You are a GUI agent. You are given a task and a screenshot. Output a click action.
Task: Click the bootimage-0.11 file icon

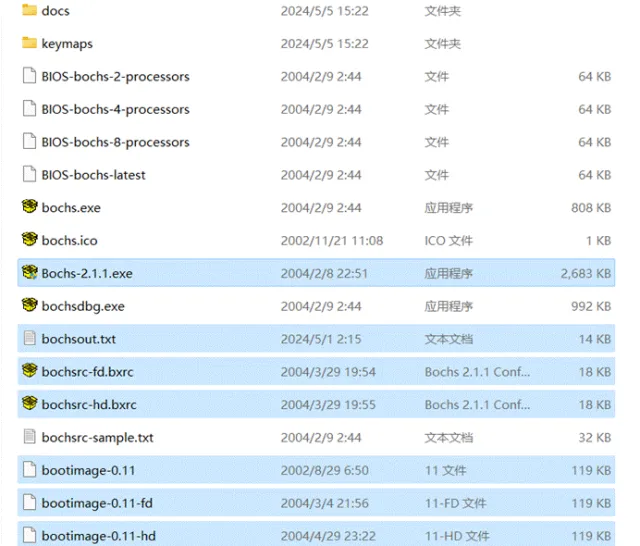29,469
